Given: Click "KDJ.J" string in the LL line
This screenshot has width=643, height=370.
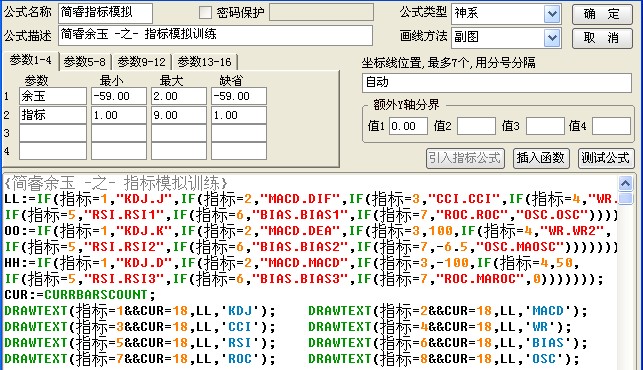Looking at the screenshot, I should pyautogui.click(x=144, y=199).
